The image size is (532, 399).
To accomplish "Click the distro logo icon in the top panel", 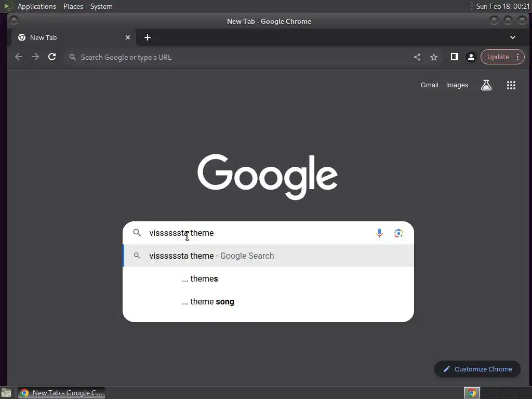I will pyautogui.click(x=8, y=6).
